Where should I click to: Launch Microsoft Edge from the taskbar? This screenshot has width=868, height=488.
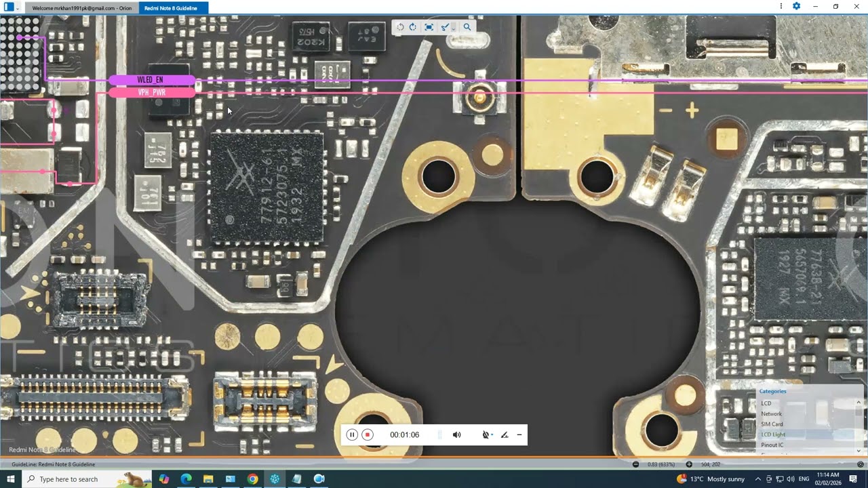pos(186,479)
